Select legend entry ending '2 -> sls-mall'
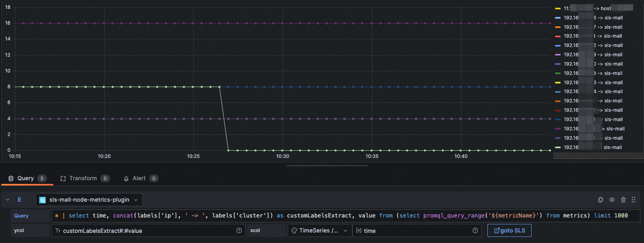644x243 pixels. (593, 45)
